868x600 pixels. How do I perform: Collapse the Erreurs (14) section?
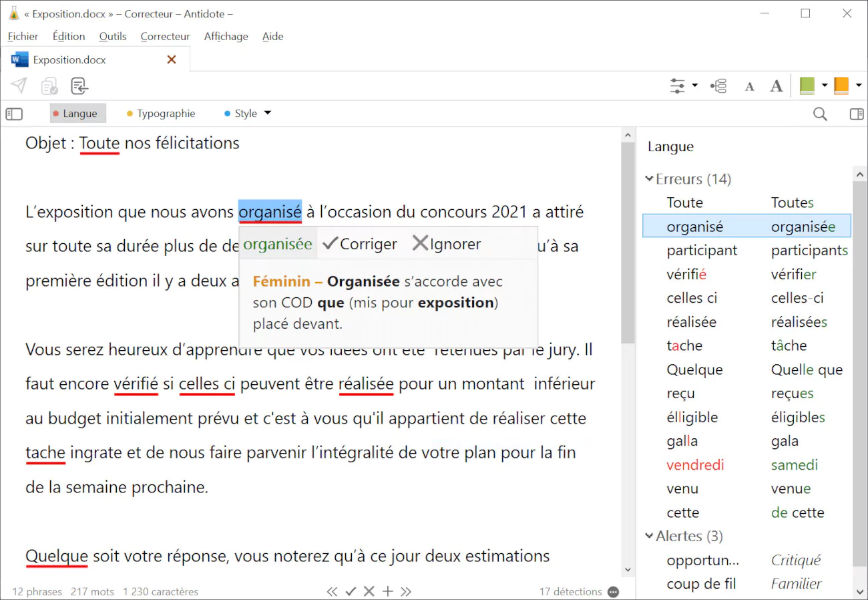(x=649, y=179)
